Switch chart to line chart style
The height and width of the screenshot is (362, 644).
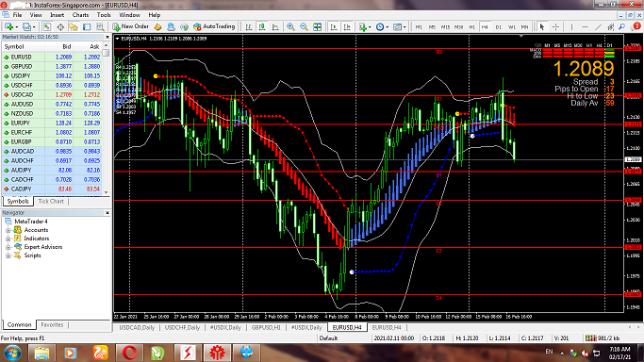(x=275, y=26)
